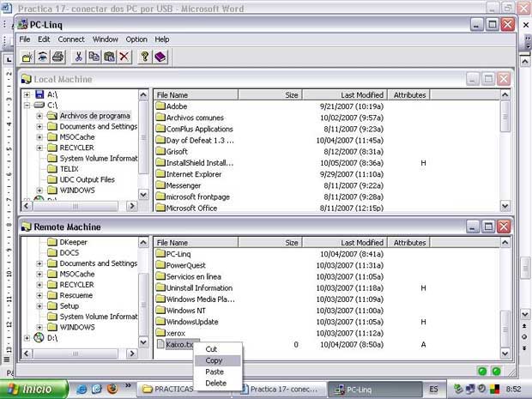Open the PRACTICAS taskbar button
The image size is (532, 399).
(166, 390)
